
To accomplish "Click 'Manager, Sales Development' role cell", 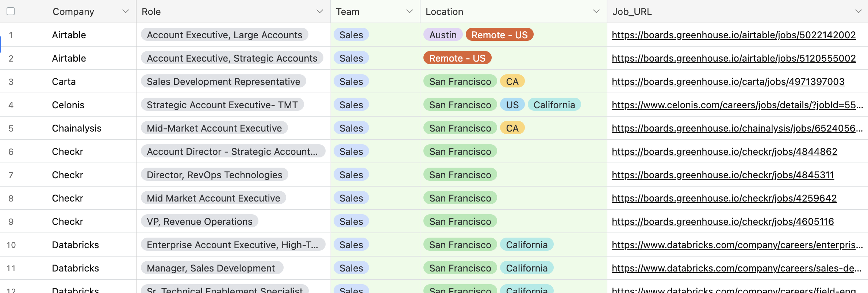I will 212,268.
